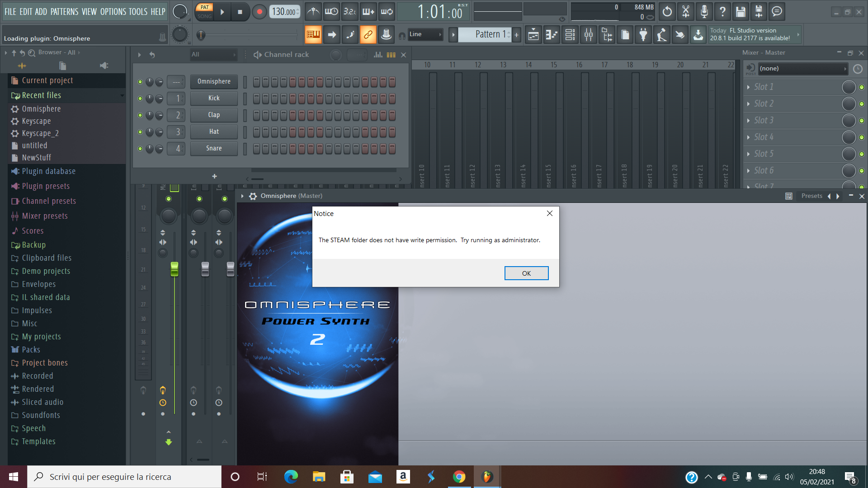This screenshot has width=868, height=488.
Task: Click the mixer Master clock icon
Action: click(x=858, y=69)
